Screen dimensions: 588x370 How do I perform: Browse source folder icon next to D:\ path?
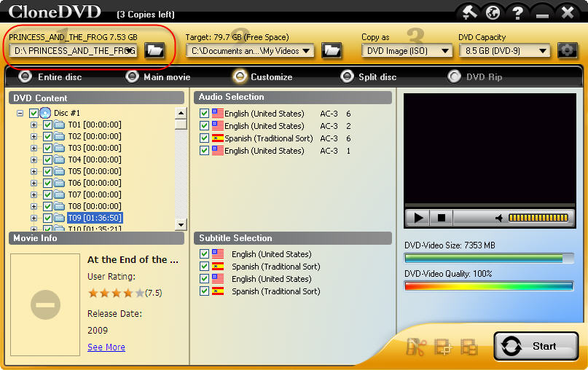pos(154,50)
